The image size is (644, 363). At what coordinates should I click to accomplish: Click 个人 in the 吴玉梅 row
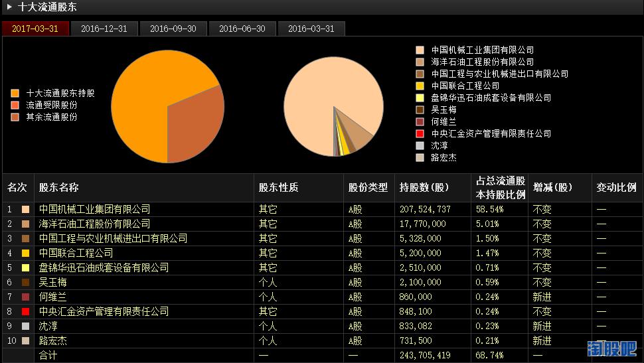pyautogui.click(x=268, y=283)
